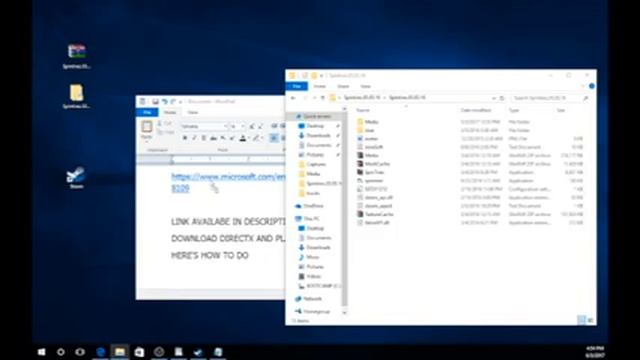This screenshot has height=360, width=640.
Task: Switch Explorer to details view toggle
Action: tap(581, 320)
